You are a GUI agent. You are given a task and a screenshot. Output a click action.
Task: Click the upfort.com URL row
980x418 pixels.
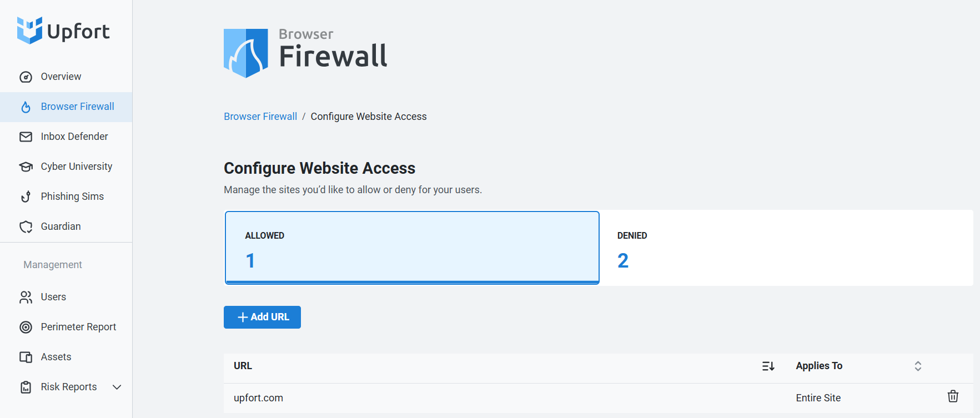click(598, 398)
